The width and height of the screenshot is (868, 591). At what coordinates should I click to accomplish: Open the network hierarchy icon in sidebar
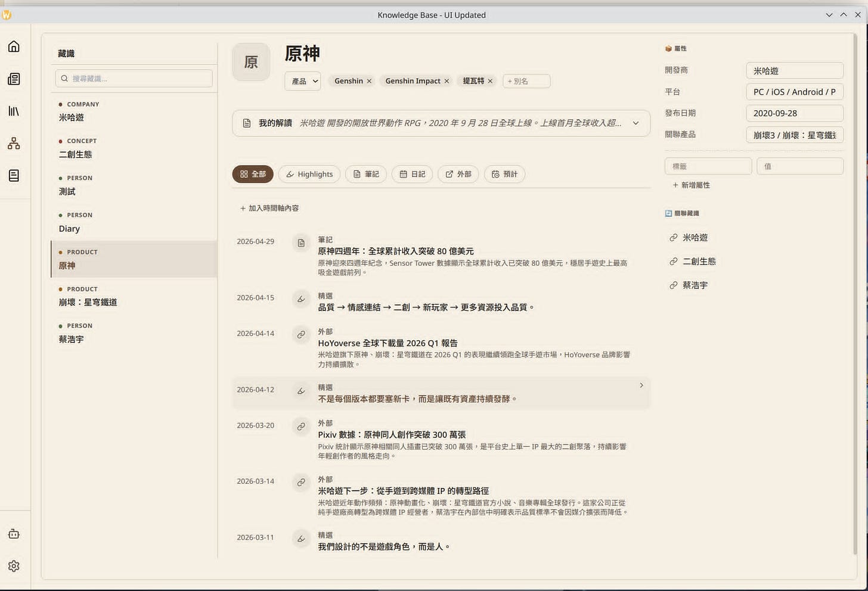point(14,143)
